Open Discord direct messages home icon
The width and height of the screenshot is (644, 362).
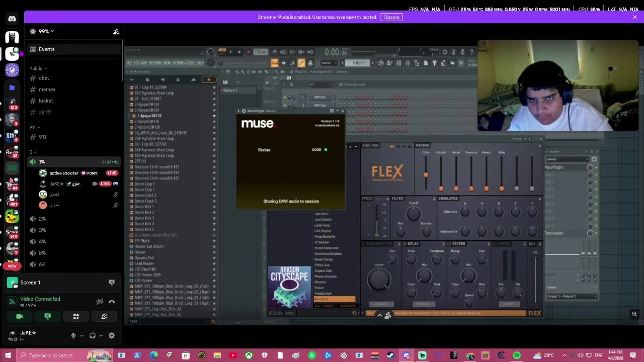(x=12, y=19)
